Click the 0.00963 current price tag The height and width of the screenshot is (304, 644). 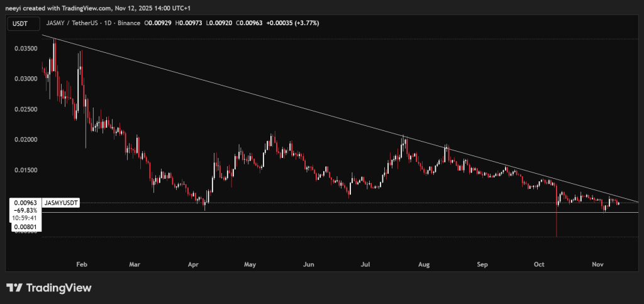[24, 203]
